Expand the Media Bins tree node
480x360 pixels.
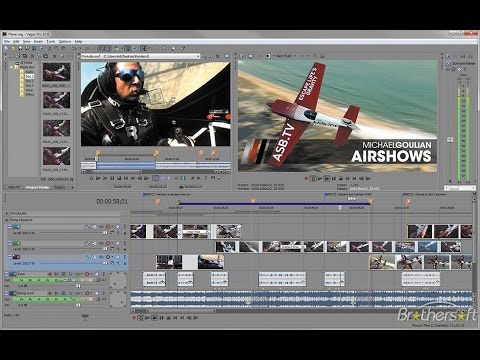tap(12, 67)
